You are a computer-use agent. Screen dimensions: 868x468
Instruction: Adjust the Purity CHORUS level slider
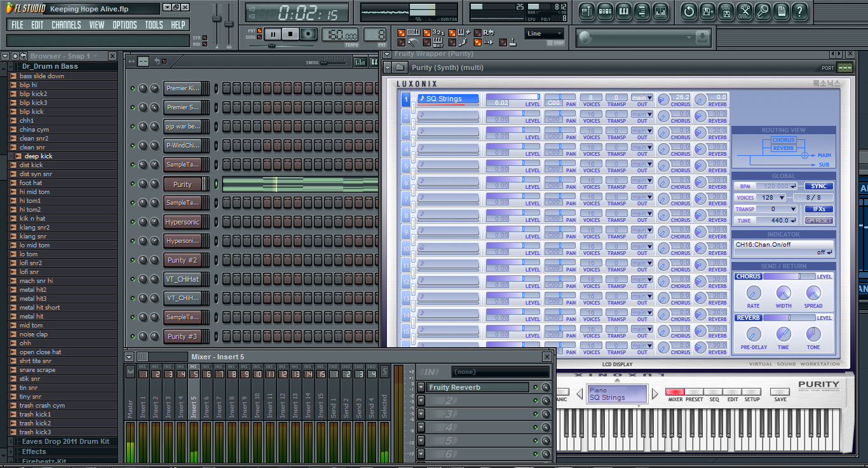(x=790, y=277)
